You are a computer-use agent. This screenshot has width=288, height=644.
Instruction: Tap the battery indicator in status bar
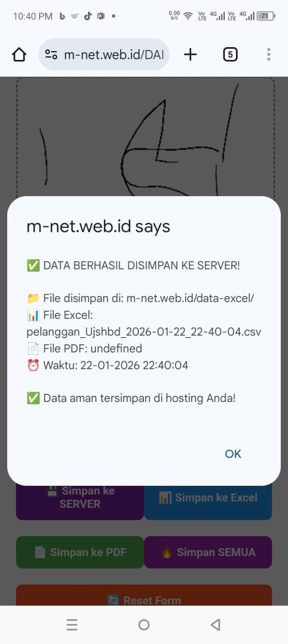[265, 16]
